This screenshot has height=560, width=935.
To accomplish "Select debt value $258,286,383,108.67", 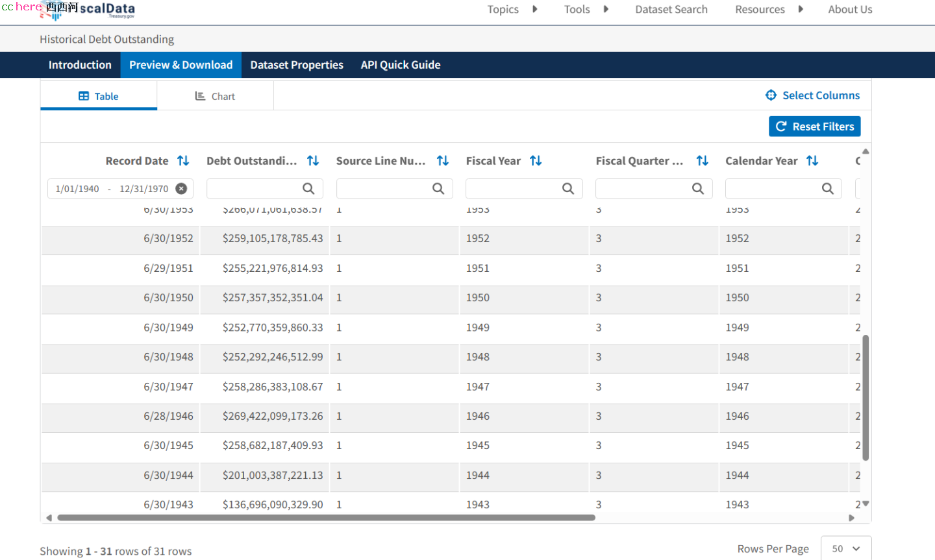I will (273, 387).
